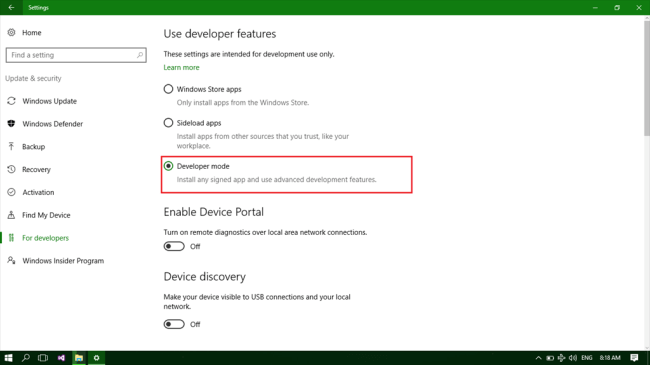This screenshot has width=650, height=365.
Task: Click the Find My Device person icon
Action: point(11,215)
